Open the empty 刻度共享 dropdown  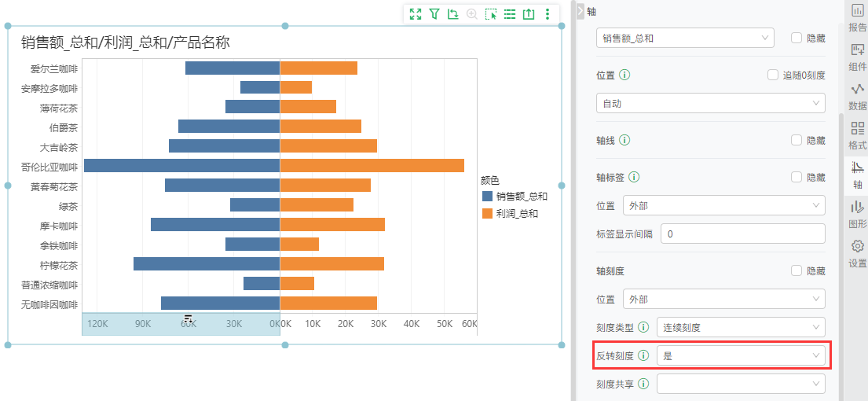point(741,383)
